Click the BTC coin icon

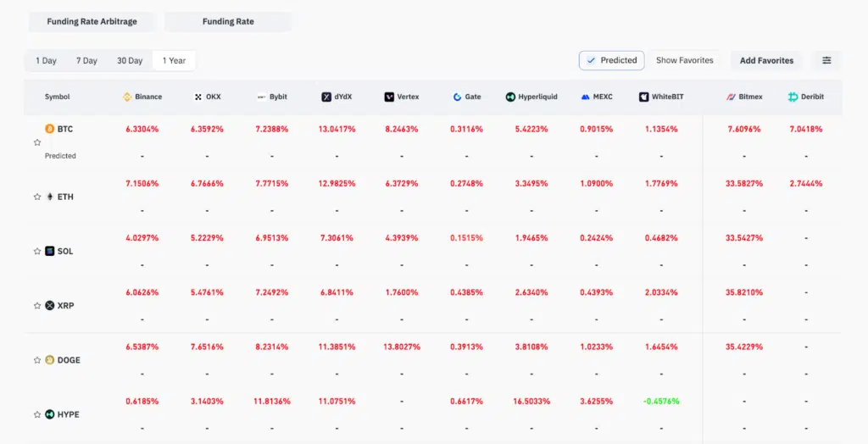coord(49,129)
